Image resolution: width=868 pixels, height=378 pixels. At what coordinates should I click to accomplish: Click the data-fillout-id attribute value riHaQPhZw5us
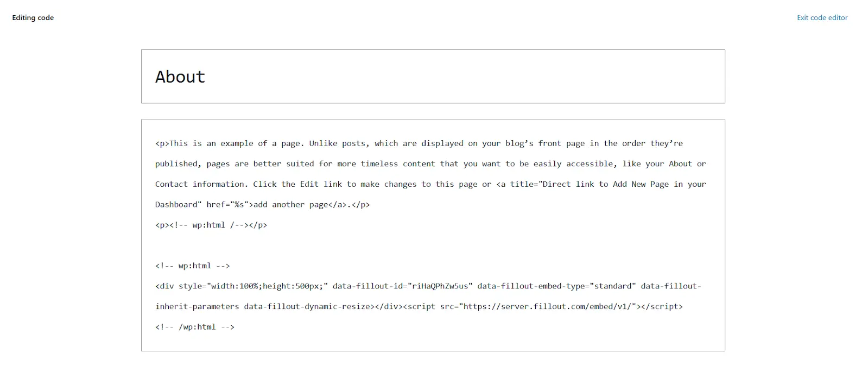point(442,286)
